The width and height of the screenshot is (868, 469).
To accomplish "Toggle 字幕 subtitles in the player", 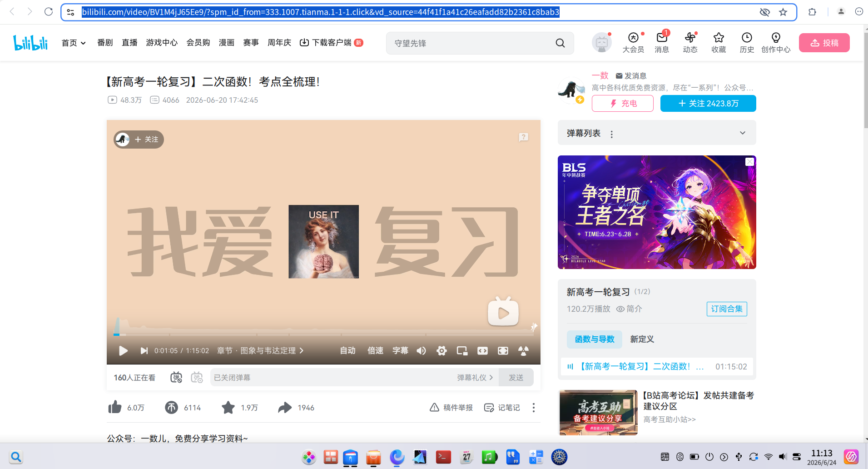I will click(400, 351).
